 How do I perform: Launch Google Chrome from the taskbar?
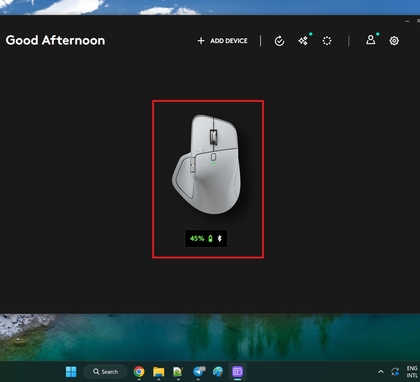(x=139, y=371)
